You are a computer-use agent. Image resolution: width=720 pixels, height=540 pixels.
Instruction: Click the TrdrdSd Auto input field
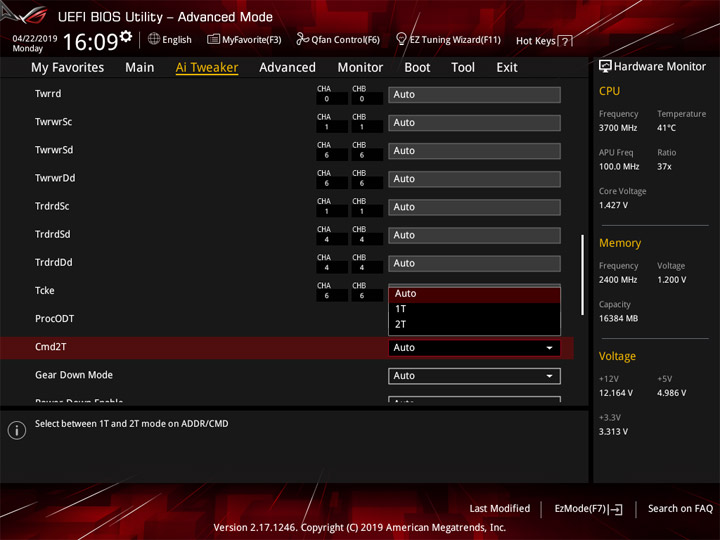point(474,235)
